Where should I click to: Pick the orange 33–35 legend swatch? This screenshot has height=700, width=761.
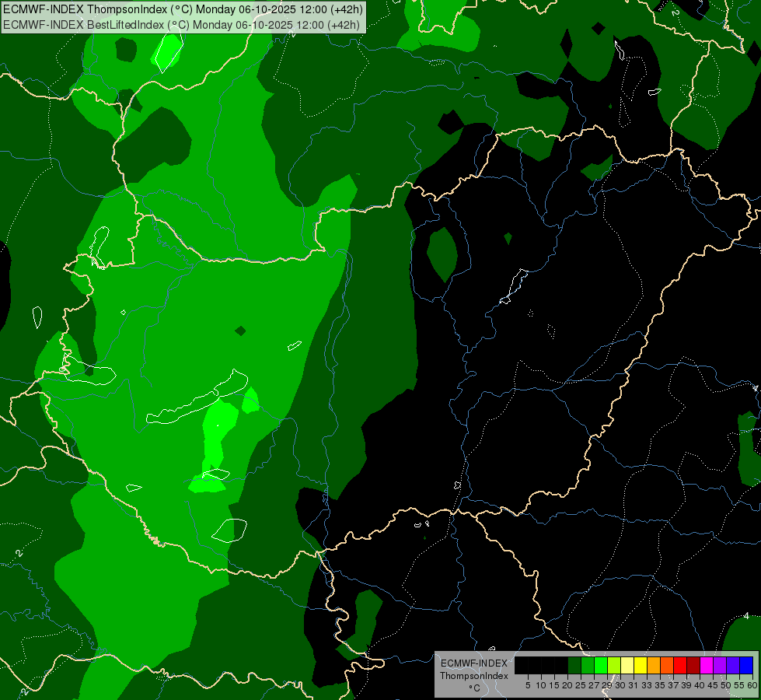click(654, 665)
